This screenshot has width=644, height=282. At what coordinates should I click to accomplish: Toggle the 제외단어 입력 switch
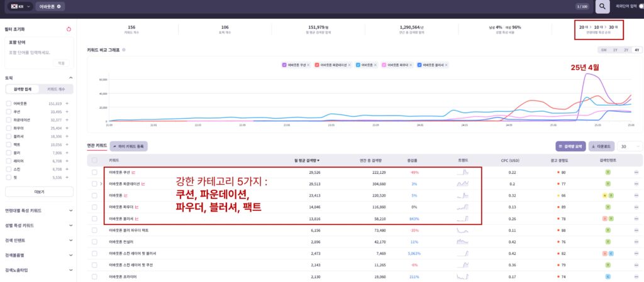[x=640, y=6]
